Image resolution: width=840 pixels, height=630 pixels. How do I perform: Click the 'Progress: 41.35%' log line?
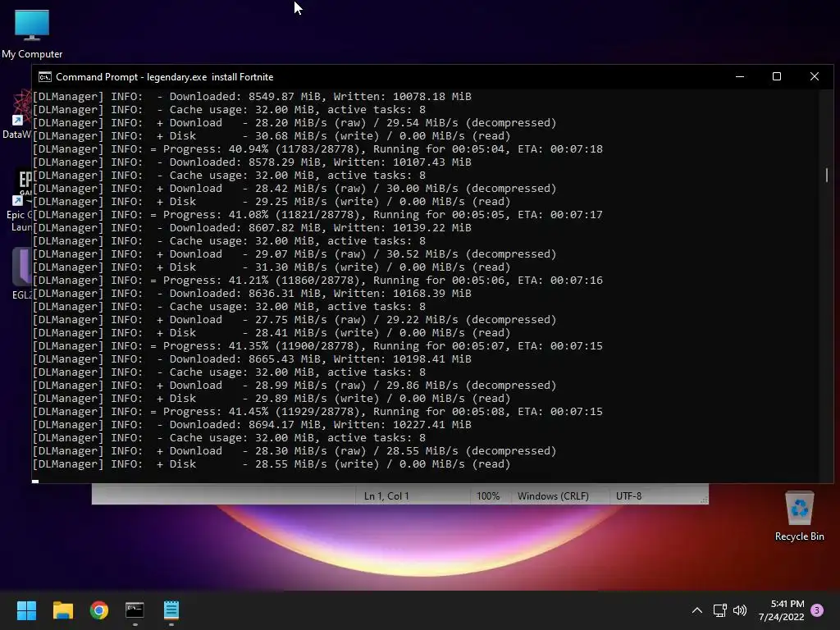tap(317, 346)
